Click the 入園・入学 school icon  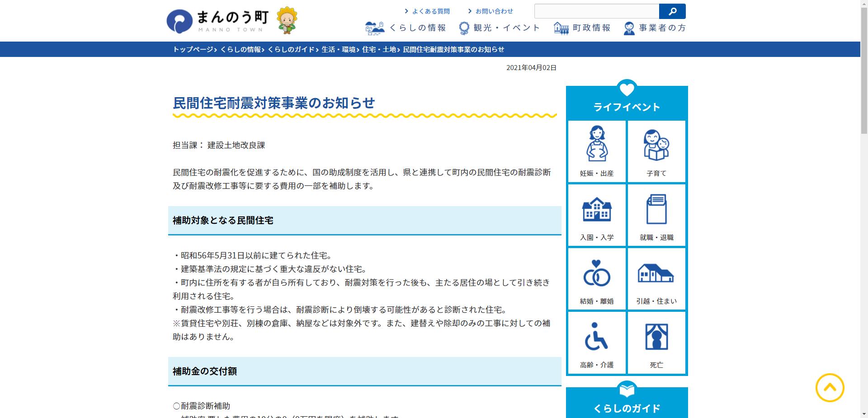click(596, 212)
